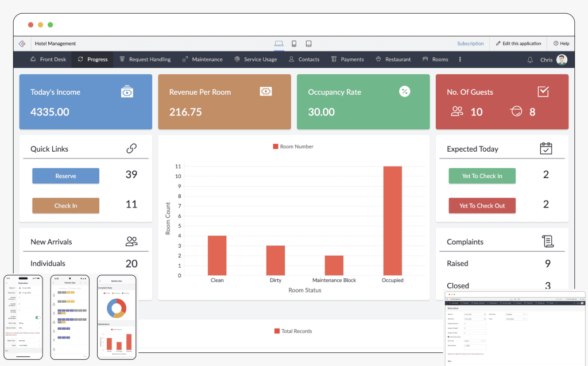Click the Expected Today calendar icon
Image resolution: width=588 pixels, height=366 pixels.
(546, 148)
